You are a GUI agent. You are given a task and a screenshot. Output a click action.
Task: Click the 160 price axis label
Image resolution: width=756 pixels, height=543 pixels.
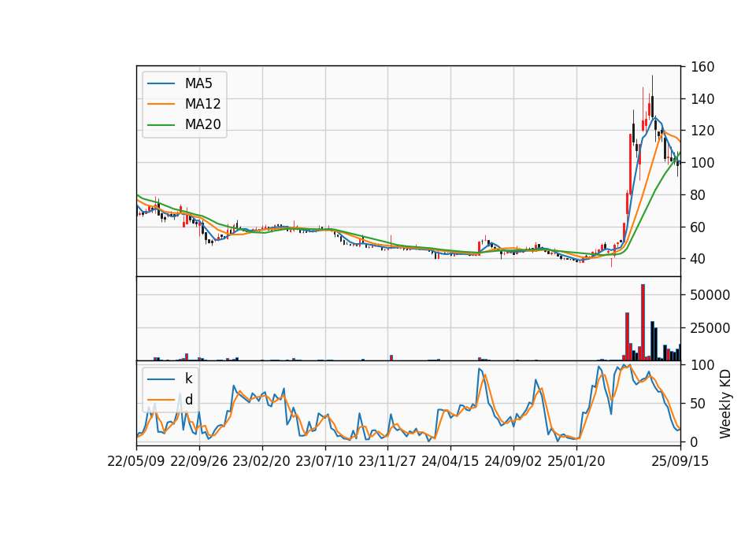(702, 67)
